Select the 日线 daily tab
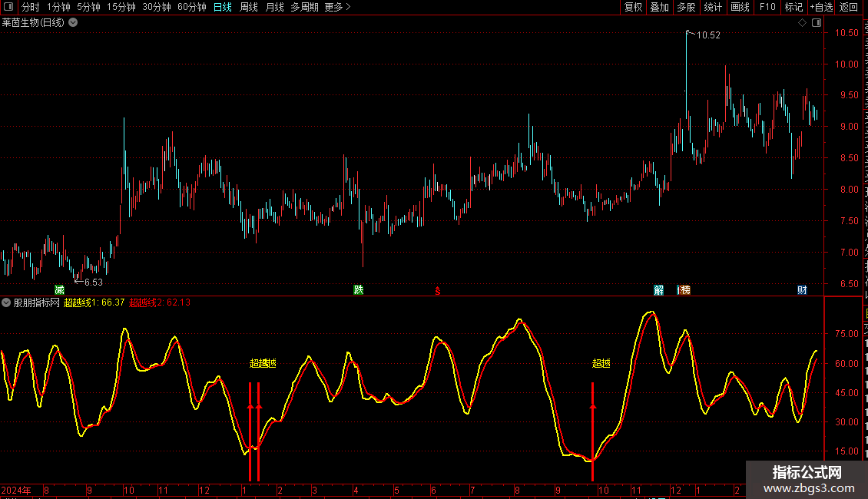 [223, 7]
